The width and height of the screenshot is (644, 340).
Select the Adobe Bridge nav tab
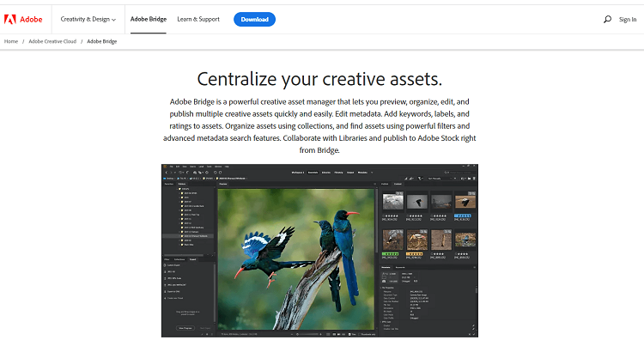149,19
